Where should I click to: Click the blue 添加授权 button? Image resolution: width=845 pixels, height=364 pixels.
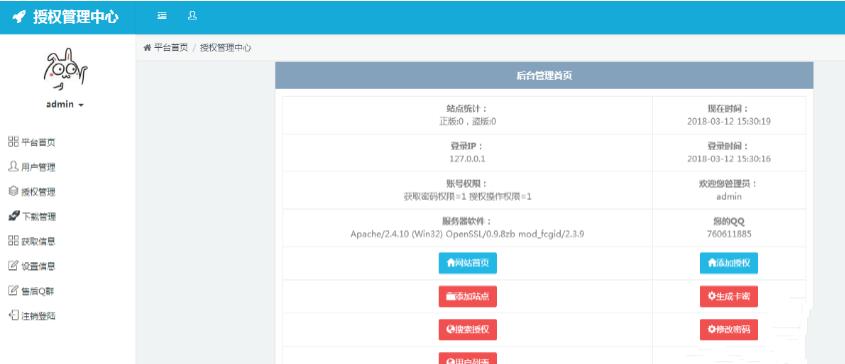[x=729, y=263]
